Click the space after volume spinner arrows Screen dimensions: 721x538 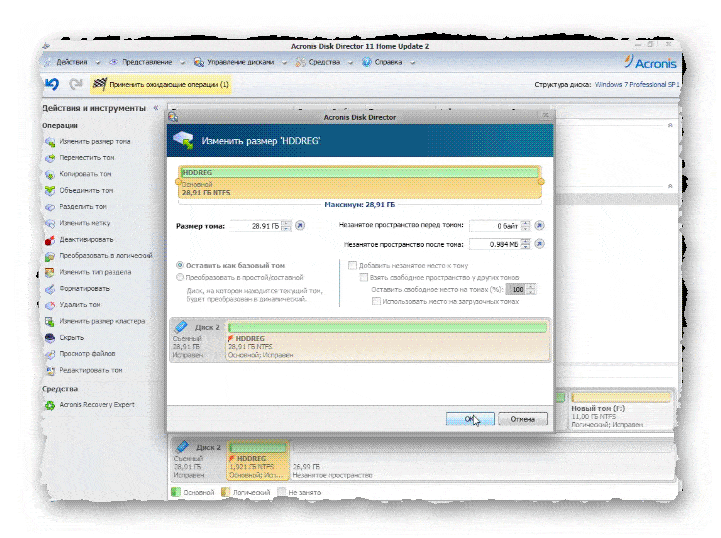526,244
